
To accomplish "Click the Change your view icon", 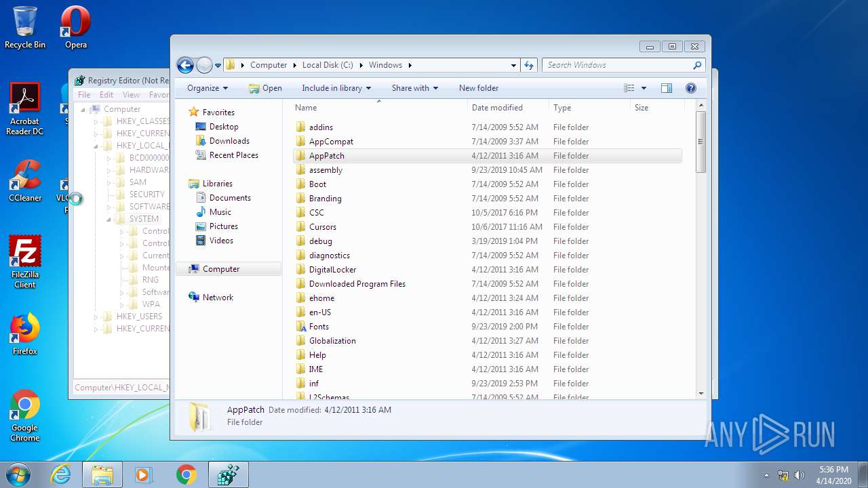I will tap(629, 88).
